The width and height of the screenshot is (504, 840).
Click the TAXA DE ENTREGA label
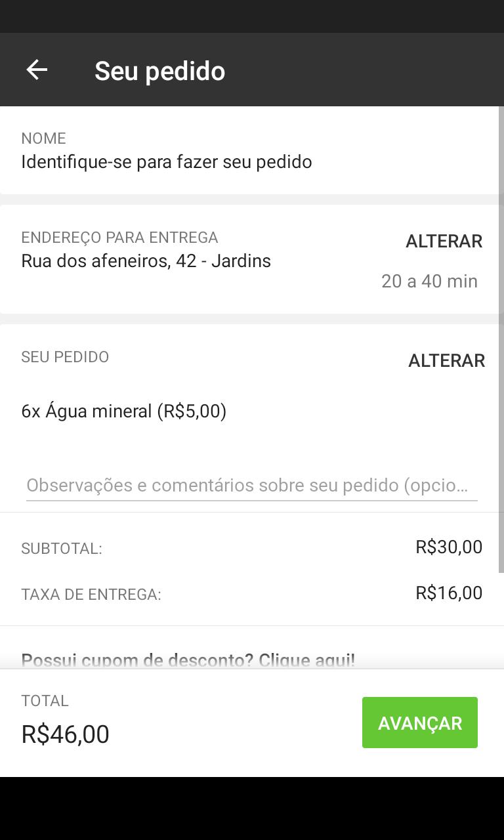point(91,595)
